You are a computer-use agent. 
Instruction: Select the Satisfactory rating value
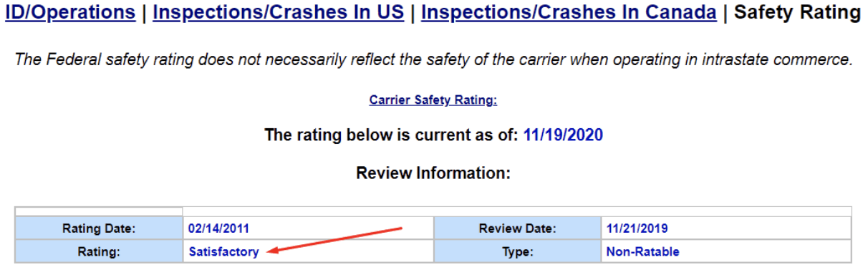(223, 251)
